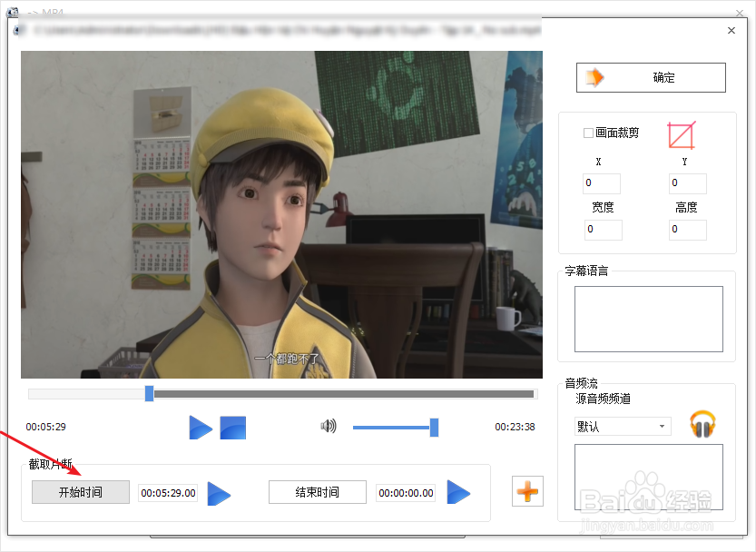Play from the end time marker
Screen dimensions: 756x552
pos(458,492)
